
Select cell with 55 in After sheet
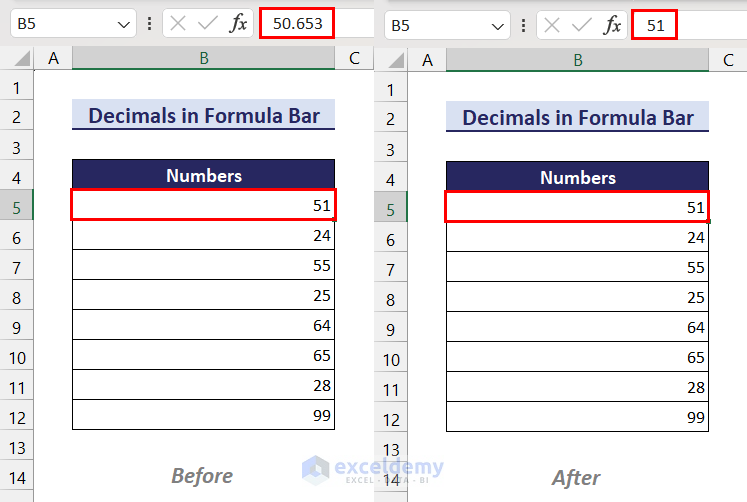(577, 267)
